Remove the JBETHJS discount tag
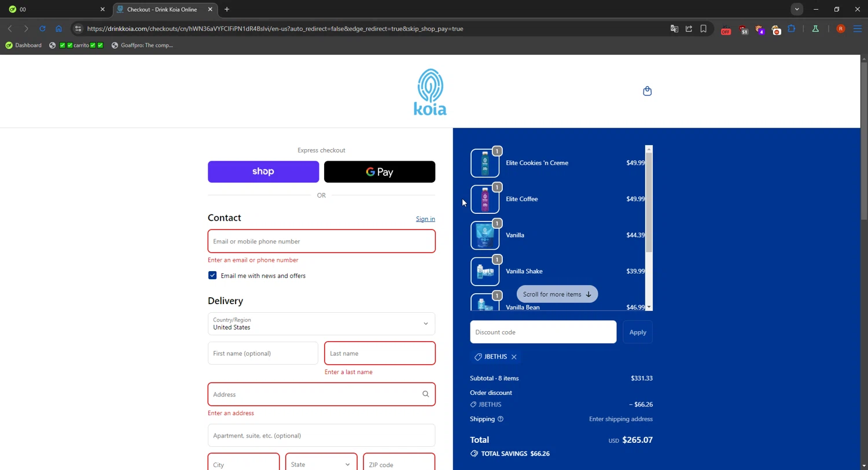The width and height of the screenshot is (868, 470). pos(514,357)
